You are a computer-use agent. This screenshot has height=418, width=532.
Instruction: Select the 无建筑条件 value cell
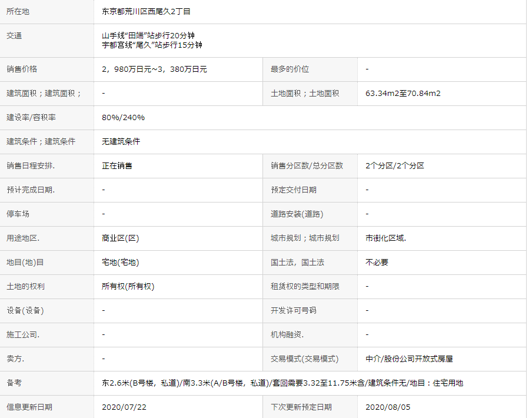click(x=121, y=141)
